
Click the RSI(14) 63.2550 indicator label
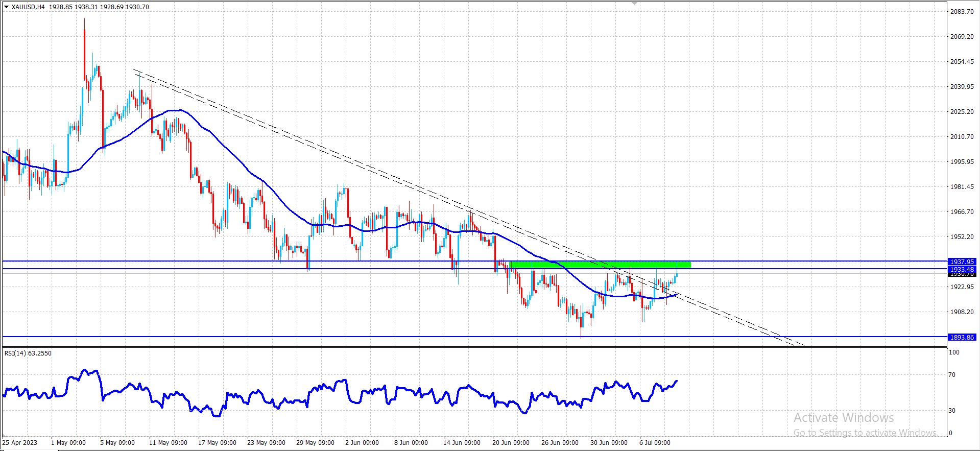(28, 353)
